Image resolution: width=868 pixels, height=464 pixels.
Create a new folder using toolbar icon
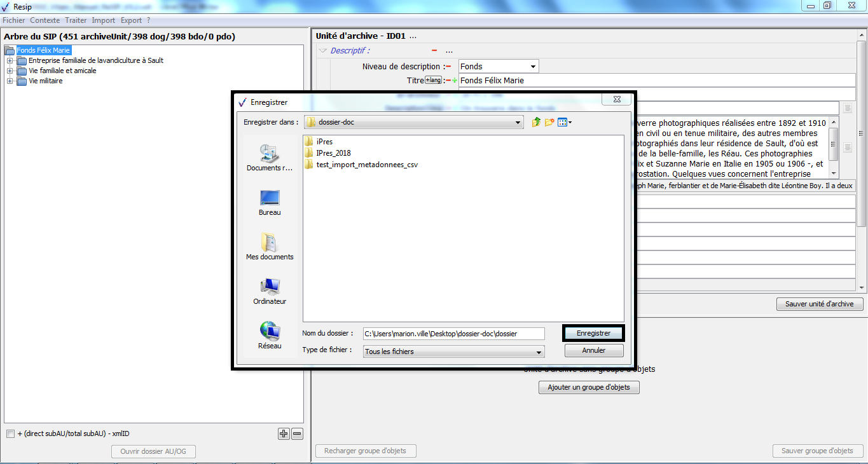point(549,122)
